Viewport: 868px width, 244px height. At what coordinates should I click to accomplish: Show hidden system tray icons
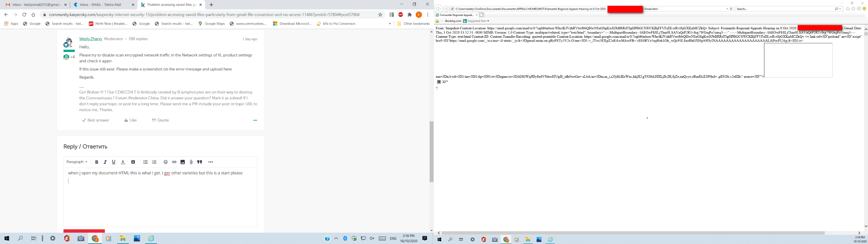336,238
